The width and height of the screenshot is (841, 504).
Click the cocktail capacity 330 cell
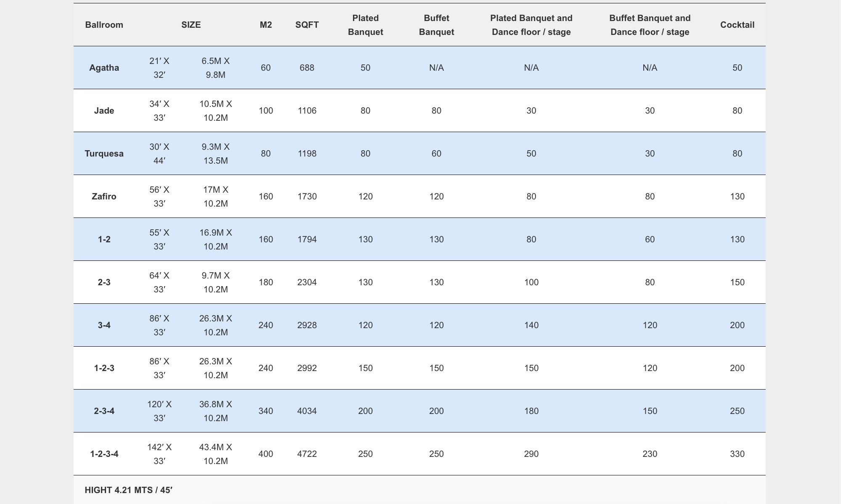click(x=737, y=454)
